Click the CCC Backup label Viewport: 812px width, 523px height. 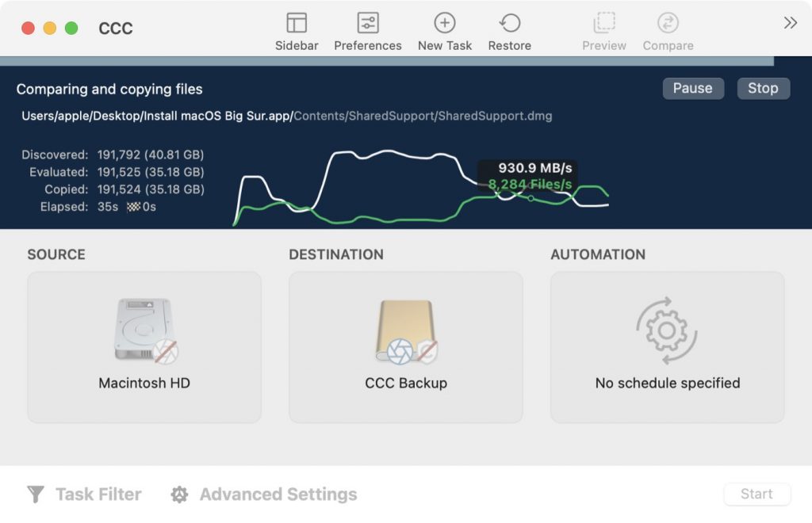(406, 383)
